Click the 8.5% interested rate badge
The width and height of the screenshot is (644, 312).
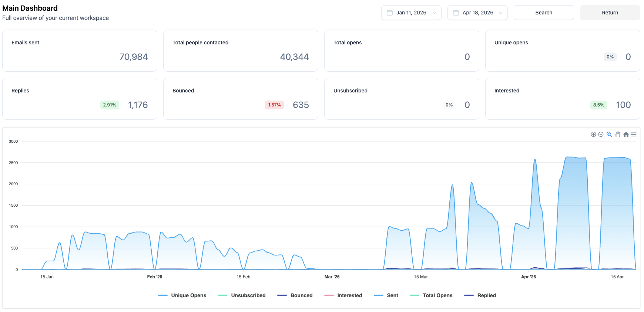(x=599, y=105)
